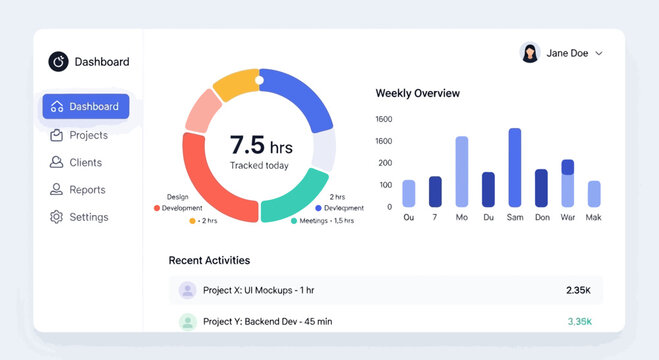The height and width of the screenshot is (360, 659).
Task: Select the Dashboard menu item
Action: [x=86, y=106]
